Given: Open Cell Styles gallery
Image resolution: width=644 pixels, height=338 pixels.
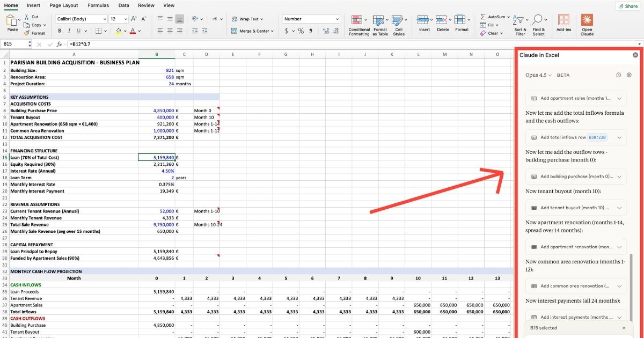Looking at the screenshot, I should click(x=399, y=25).
